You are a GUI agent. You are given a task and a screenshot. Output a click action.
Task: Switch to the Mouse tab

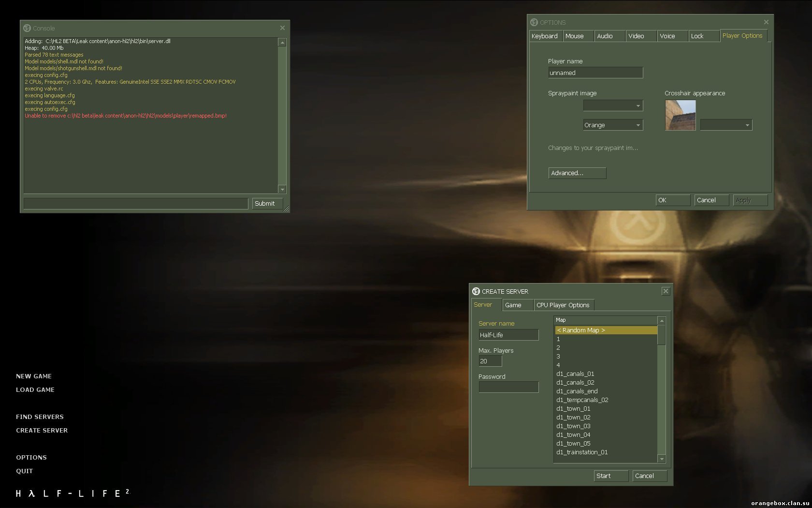point(578,36)
